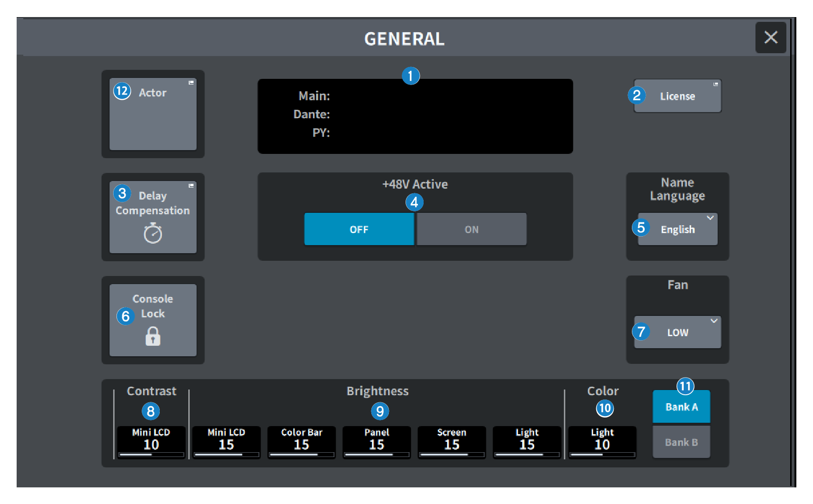
Task: Select Bank A brightness preset
Action: [681, 407]
